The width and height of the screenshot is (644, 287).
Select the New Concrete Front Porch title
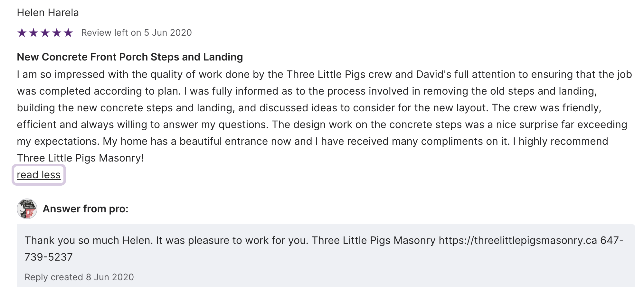point(130,57)
